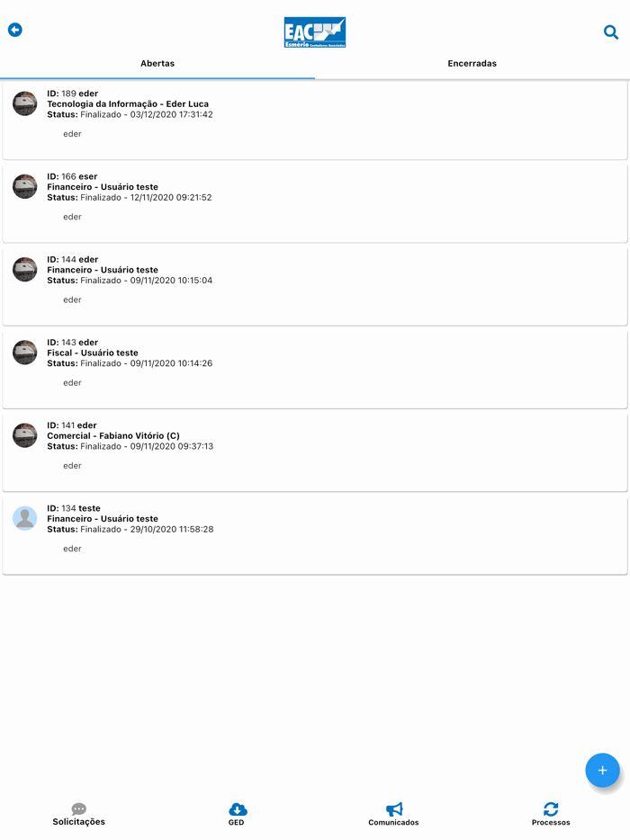Open GED cloud download icon
Viewport: 630px width, 840px height.
pyautogui.click(x=237, y=809)
